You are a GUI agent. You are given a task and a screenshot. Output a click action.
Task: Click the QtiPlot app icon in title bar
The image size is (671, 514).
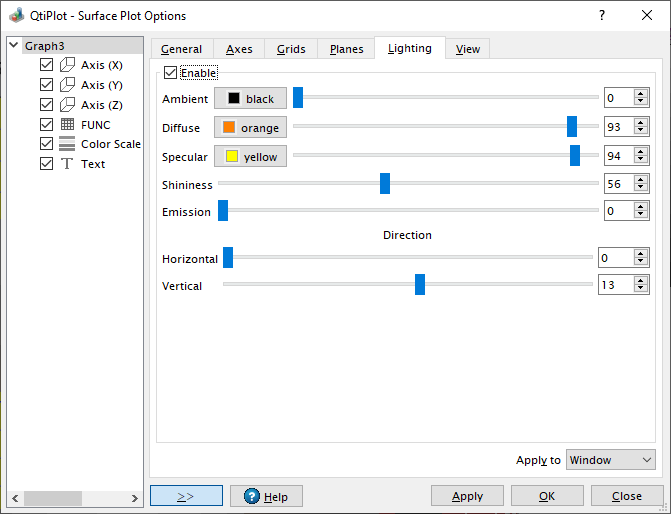(x=15, y=16)
